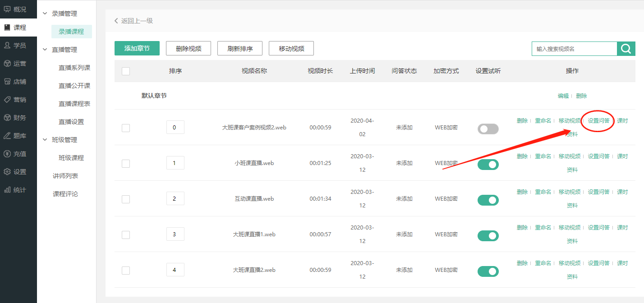644x303 pixels.
Task: Open the 学员 students sidebar icon
Action: click(x=7, y=45)
